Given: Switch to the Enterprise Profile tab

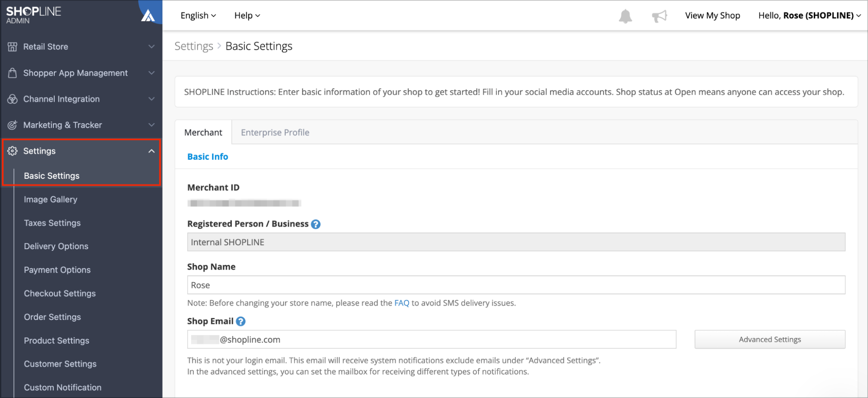Looking at the screenshot, I should pos(275,132).
